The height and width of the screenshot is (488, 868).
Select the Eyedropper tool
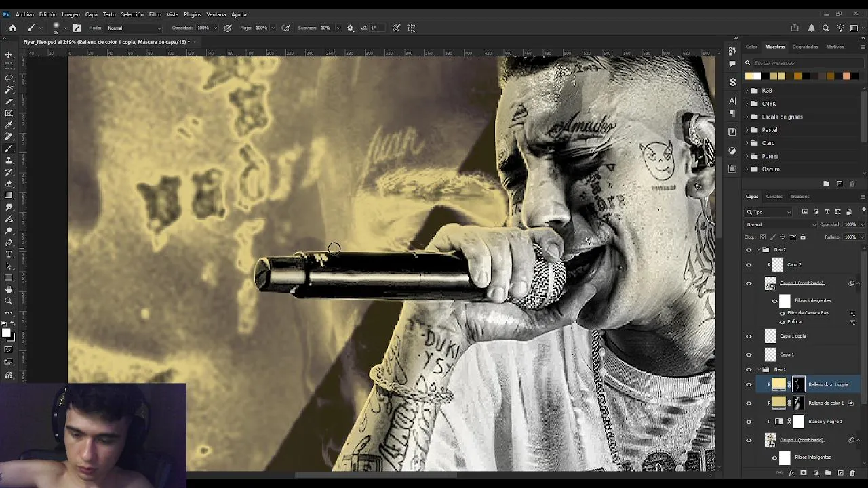[9, 125]
